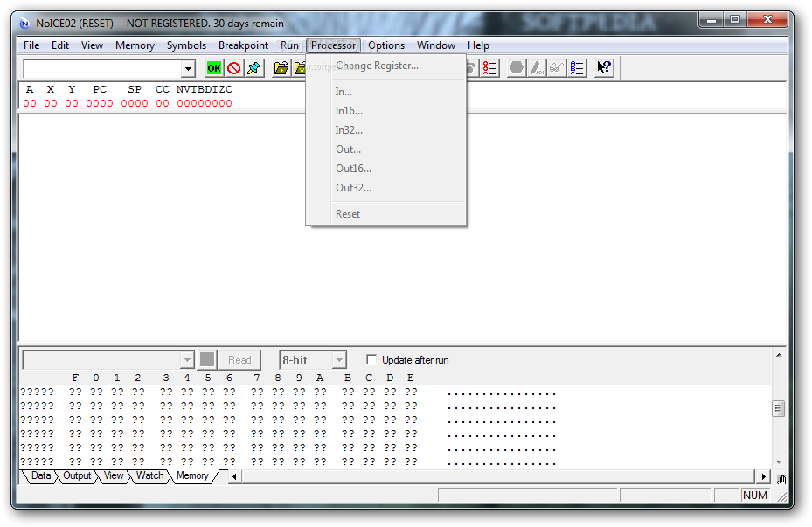Open the Help menu
The width and height of the screenshot is (812, 527).
[x=478, y=45]
